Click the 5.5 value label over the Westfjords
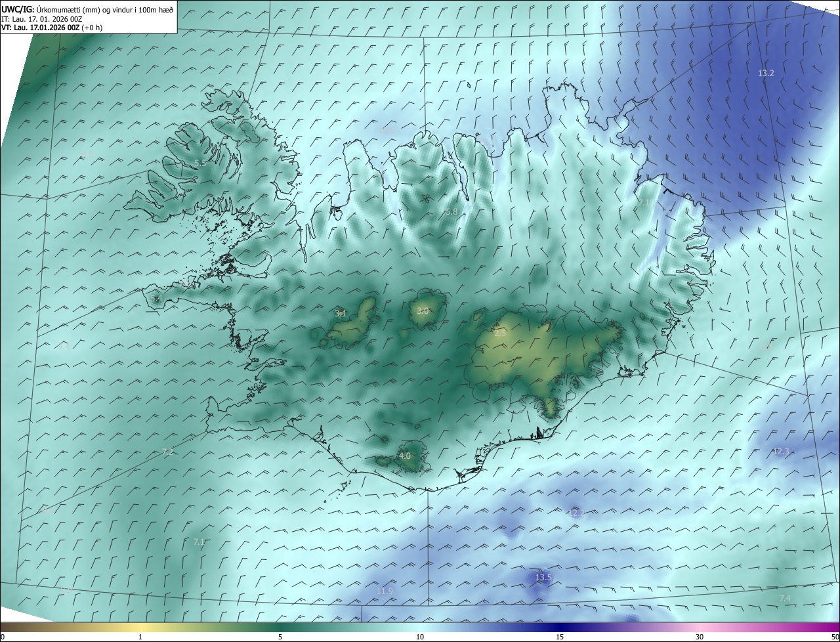Viewport: 840px width, 642px height. [200, 163]
